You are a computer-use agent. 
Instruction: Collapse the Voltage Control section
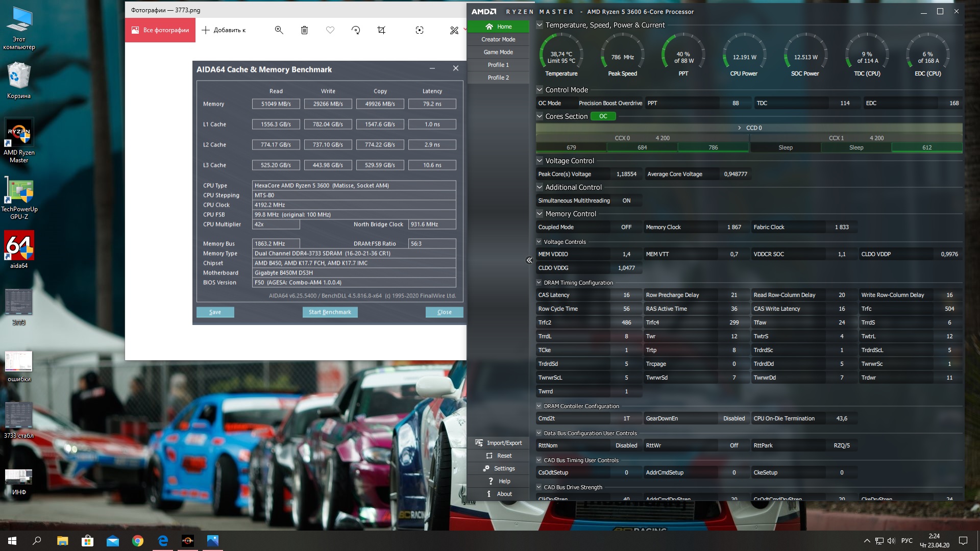pos(540,161)
